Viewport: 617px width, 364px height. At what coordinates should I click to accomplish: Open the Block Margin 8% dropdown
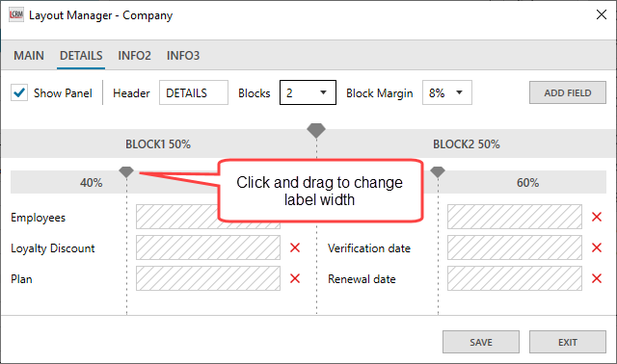tap(447, 92)
